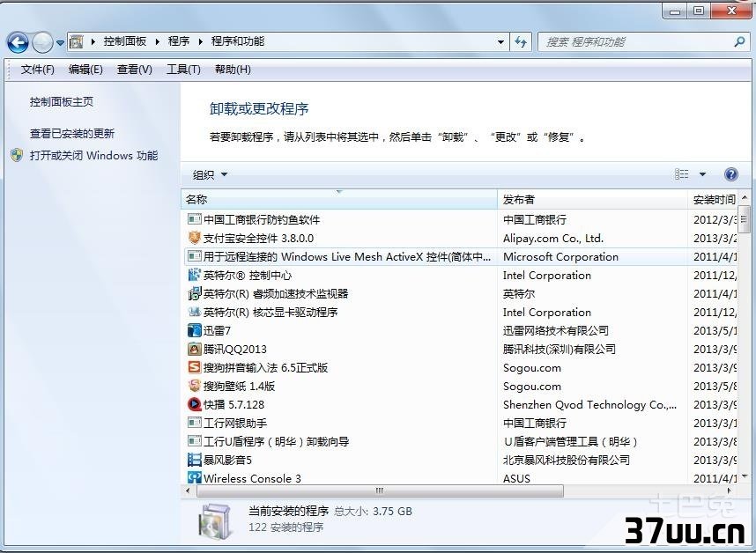
Task: Click the vertical scrollbar thumb
Action: pos(745,218)
